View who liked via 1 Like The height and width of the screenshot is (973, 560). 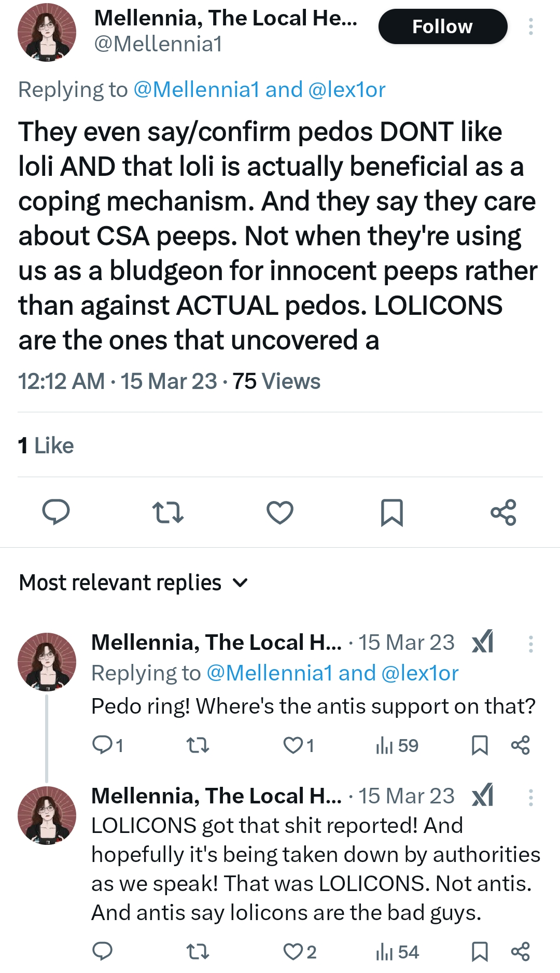46,446
